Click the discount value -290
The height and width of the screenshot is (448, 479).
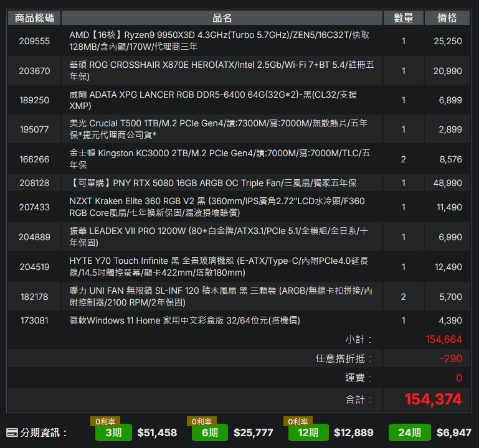tap(451, 358)
